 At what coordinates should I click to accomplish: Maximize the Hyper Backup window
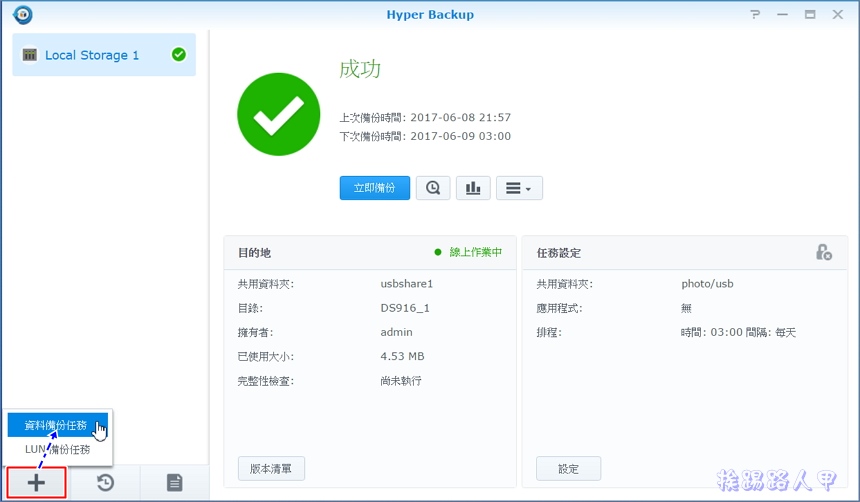(x=810, y=14)
